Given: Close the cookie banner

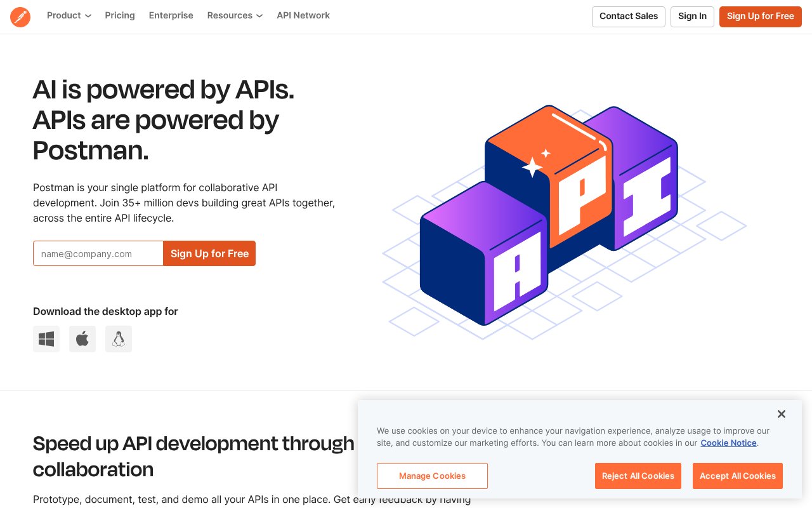Looking at the screenshot, I should click(782, 414).
